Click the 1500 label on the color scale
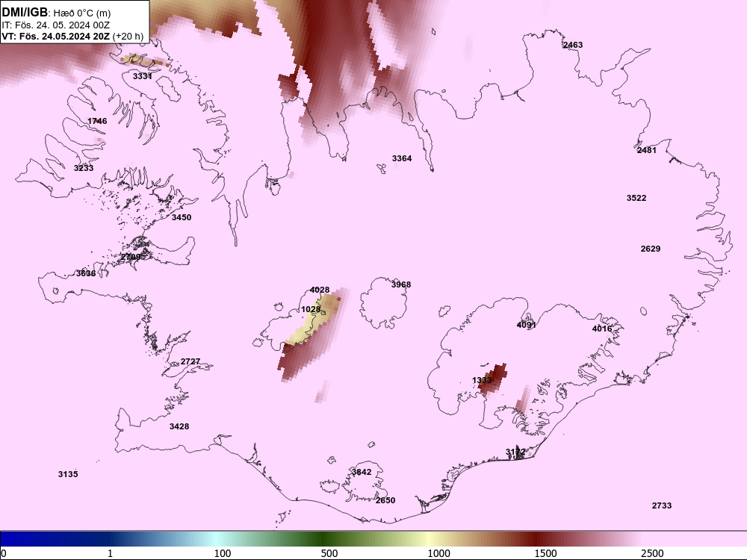Viewport: 747px width, 560px height. click(545, 553)
